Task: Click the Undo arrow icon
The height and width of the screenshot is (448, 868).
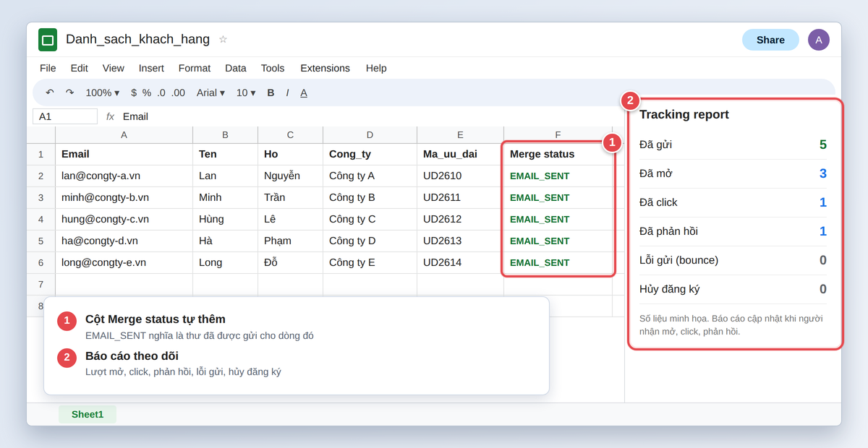Action: coord(50,92)
